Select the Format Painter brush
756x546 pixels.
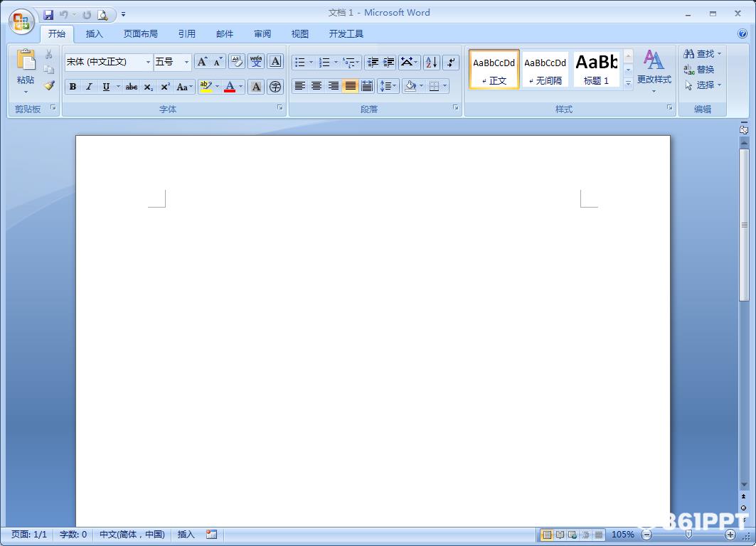tap(48, 85)
